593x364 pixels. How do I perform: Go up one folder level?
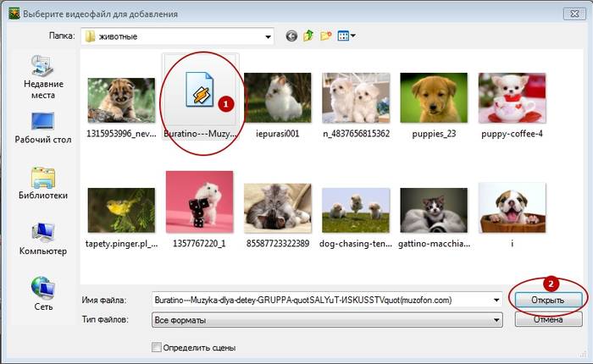coord(308,36)
